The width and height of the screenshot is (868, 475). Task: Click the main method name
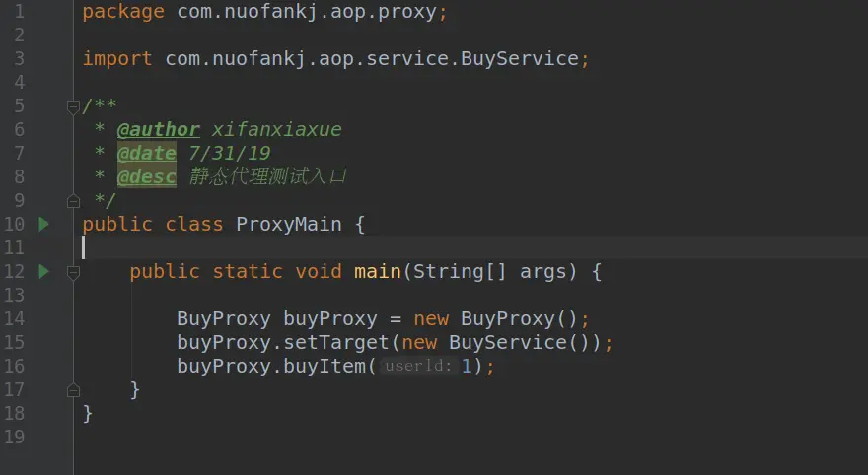tap(378, 272)
